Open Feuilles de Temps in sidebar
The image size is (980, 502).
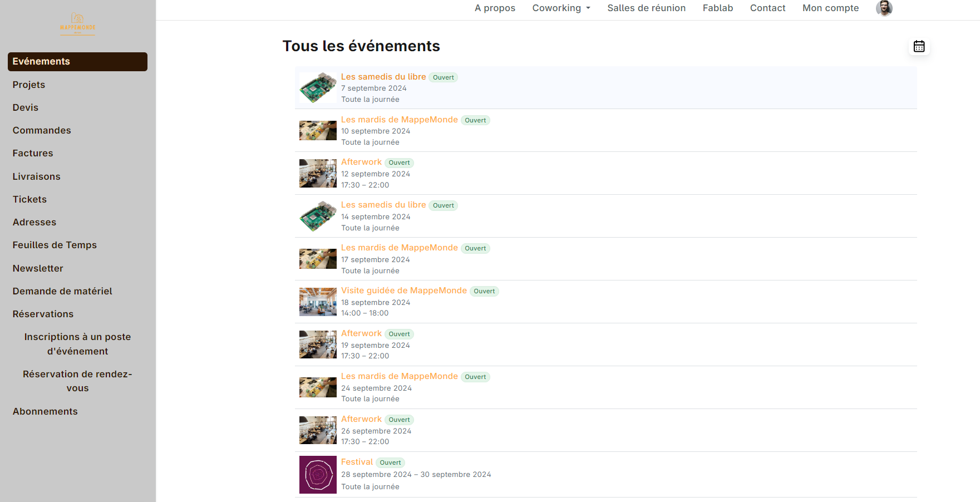pyautogui.click(x=55, y=245)
